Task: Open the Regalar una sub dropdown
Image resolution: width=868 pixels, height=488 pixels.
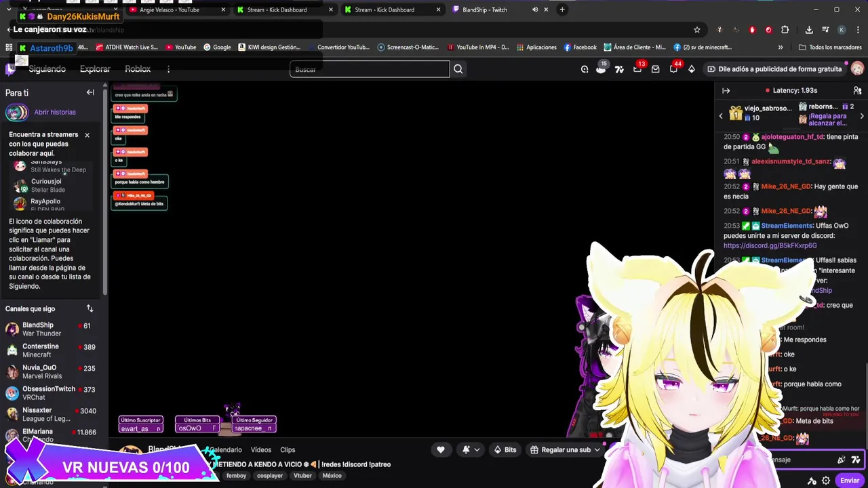Action: pos(565,449)
